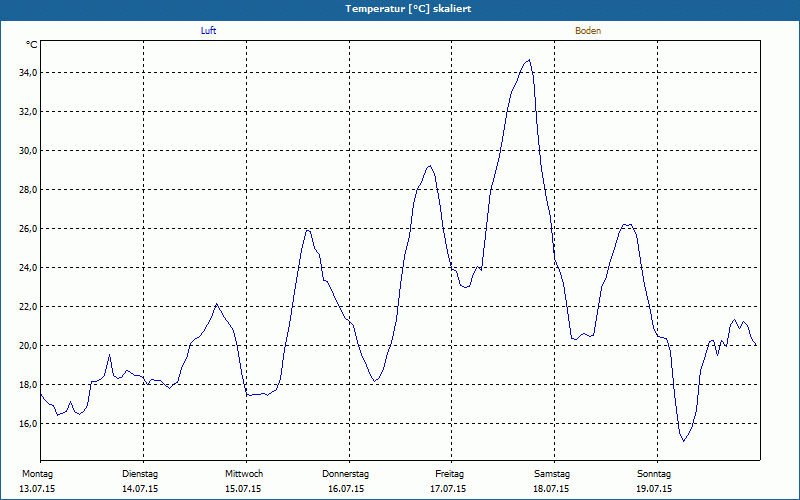Select the 20,0 axis value
The image size is (800, 500).
(28, 345)
